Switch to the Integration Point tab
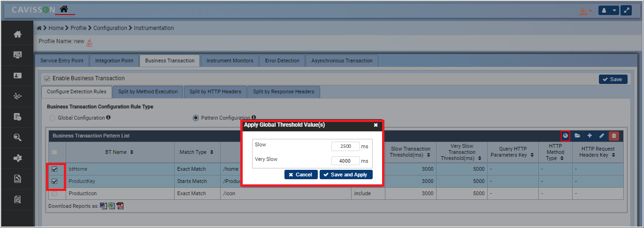 point(114,61)
